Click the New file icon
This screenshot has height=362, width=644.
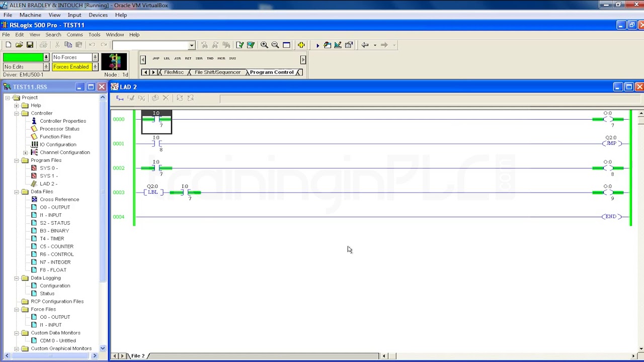point(8,45)
